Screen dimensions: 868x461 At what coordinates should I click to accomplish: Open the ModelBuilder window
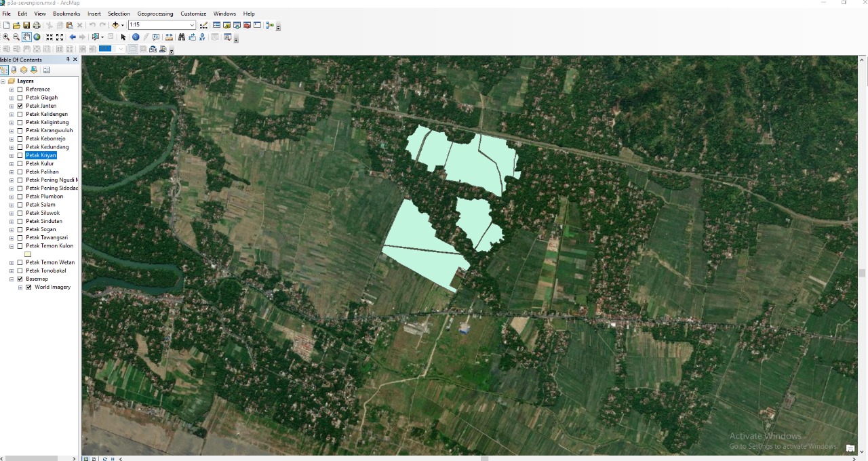pyautogui.click(x=270, y=25)
